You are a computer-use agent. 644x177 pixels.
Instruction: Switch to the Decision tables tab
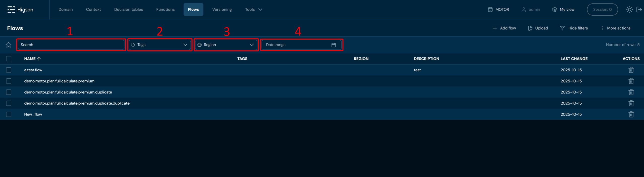coord(128,10)
